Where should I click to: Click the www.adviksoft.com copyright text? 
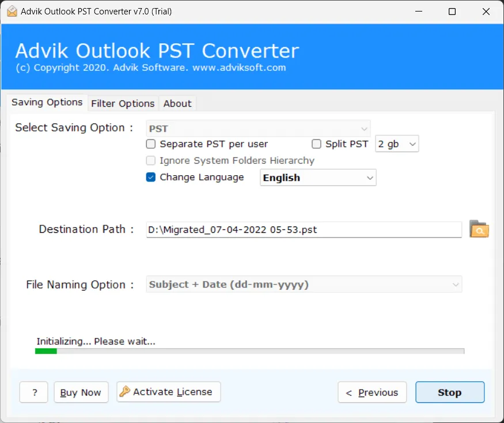pos(239,67)
